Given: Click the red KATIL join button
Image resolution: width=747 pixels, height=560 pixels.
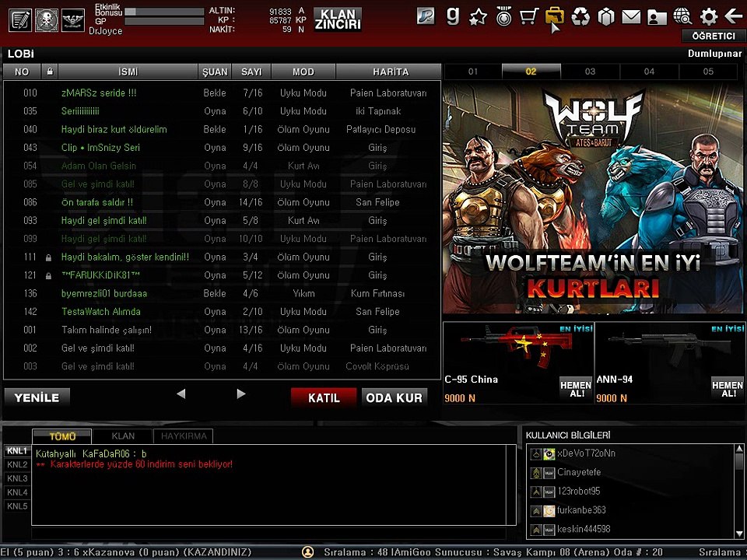Looking at the screenshot, I should pos(324,397).
